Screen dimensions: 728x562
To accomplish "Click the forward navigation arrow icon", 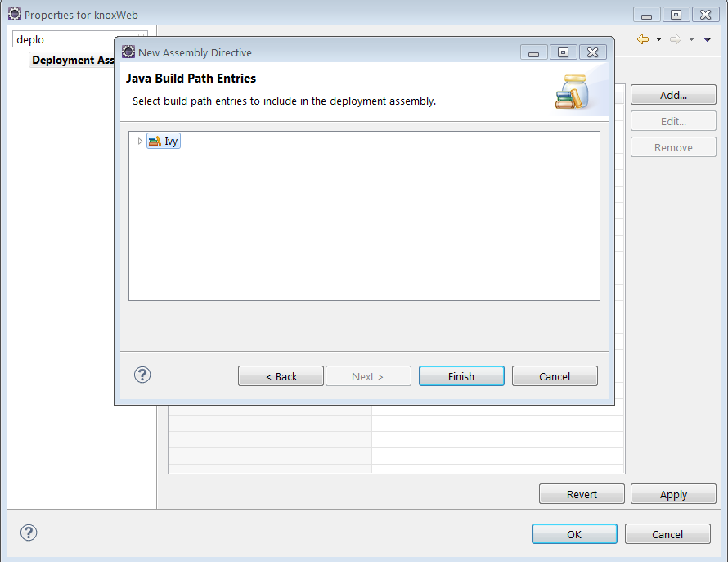I will [x=676, y=39].
